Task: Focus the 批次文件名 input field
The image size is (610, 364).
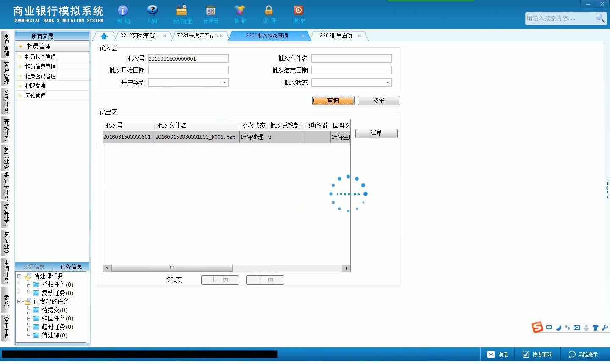Action: point(351,58)
